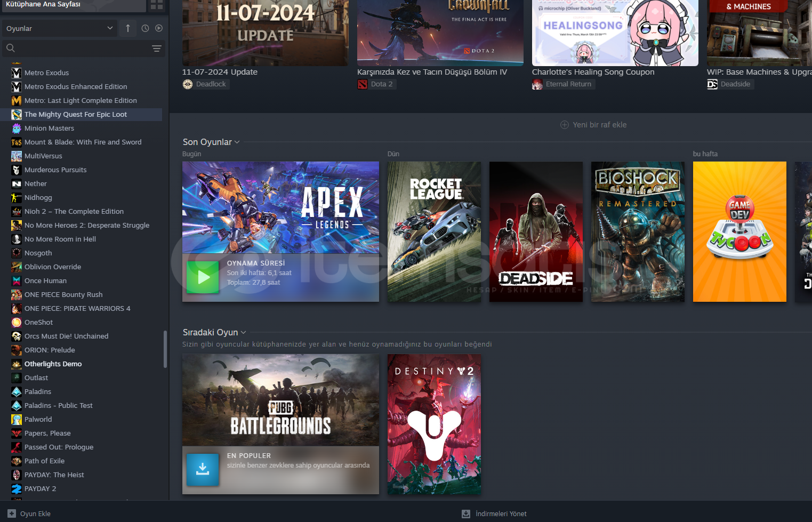Select Oblivion Override icon
The height and width of the screenshot is (522, 812).
click(17, 267)
